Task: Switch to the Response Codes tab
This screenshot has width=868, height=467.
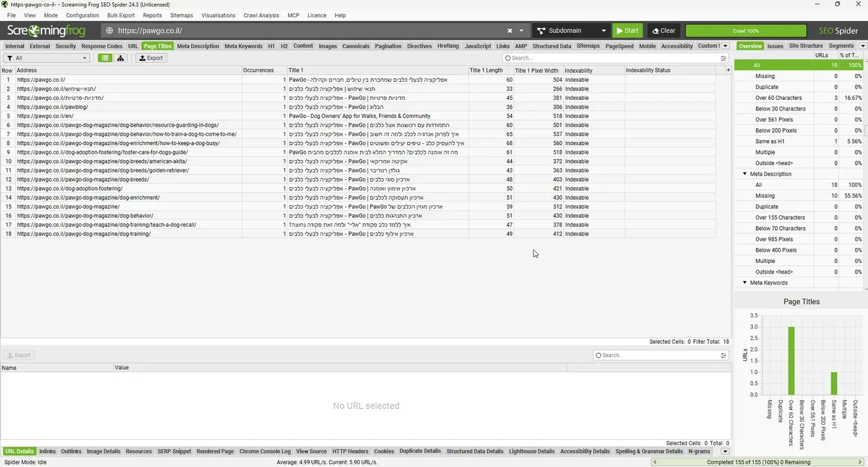Action: click(x=102, y=46)
